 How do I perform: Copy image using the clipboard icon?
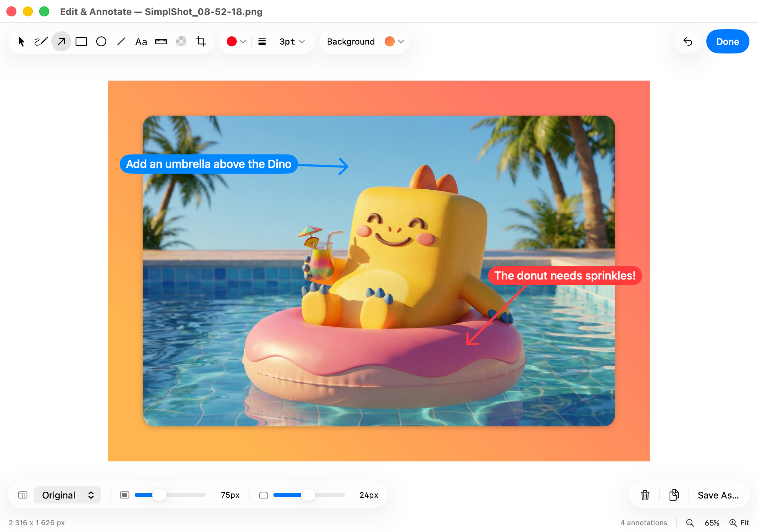point(674,495)
